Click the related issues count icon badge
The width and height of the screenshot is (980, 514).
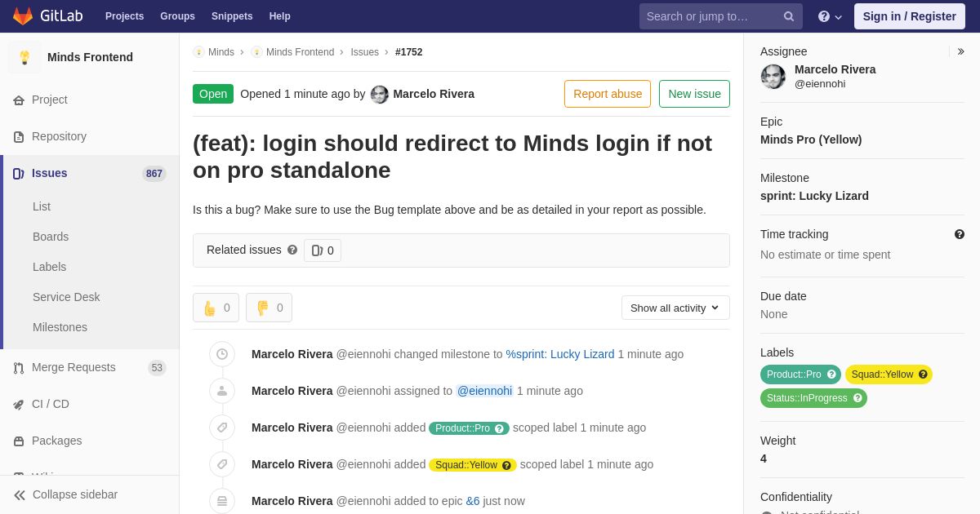pyautogui.click(x=323, y=250)
